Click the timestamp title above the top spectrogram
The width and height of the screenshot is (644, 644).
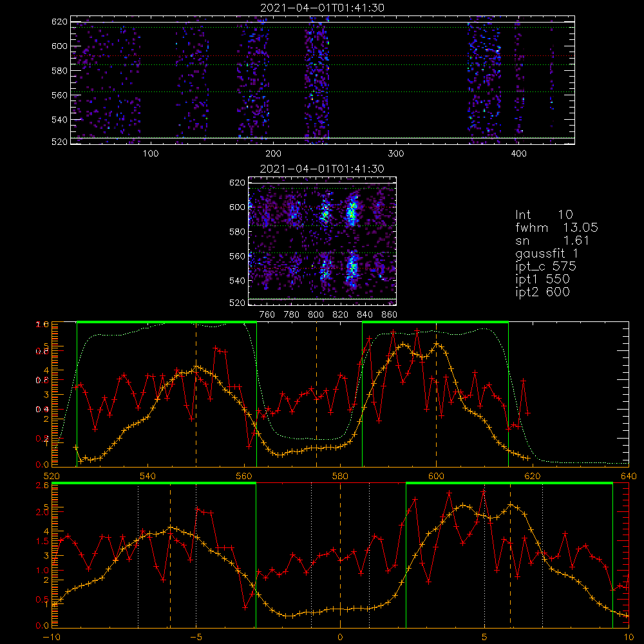322,8
